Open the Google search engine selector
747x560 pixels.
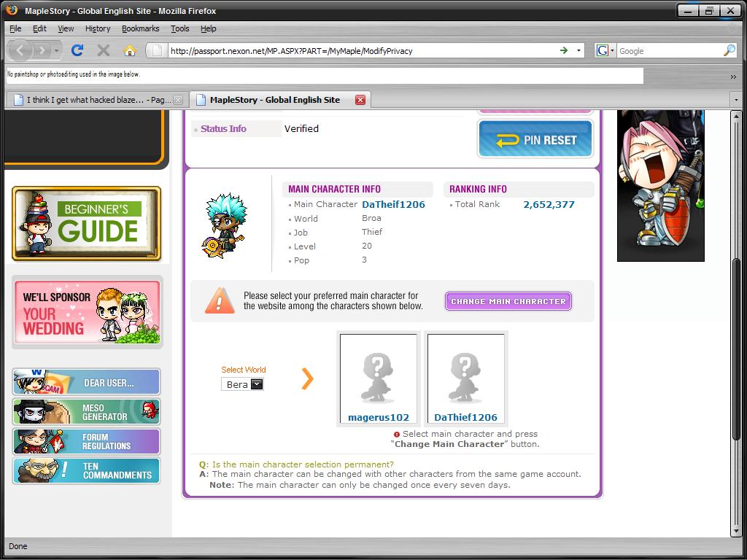(605, 50)
